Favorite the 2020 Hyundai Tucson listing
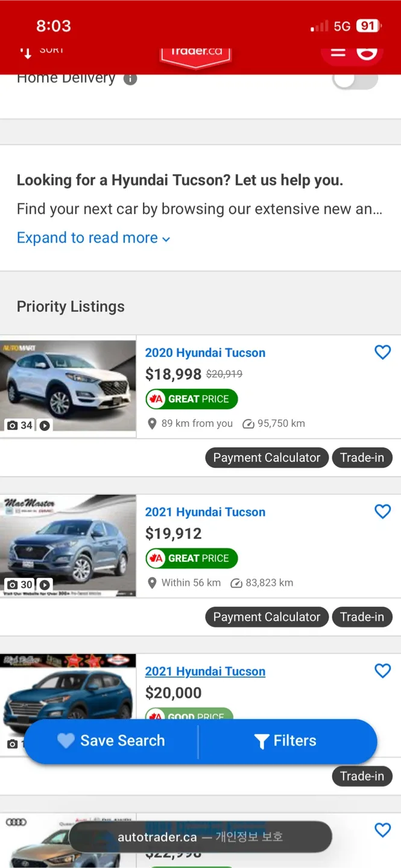 382,352
